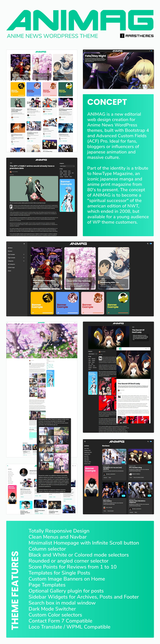Click Michael Ashworth avatar under Evangelion 2.0 review
160x644 pixels.
tap(104, 474)
